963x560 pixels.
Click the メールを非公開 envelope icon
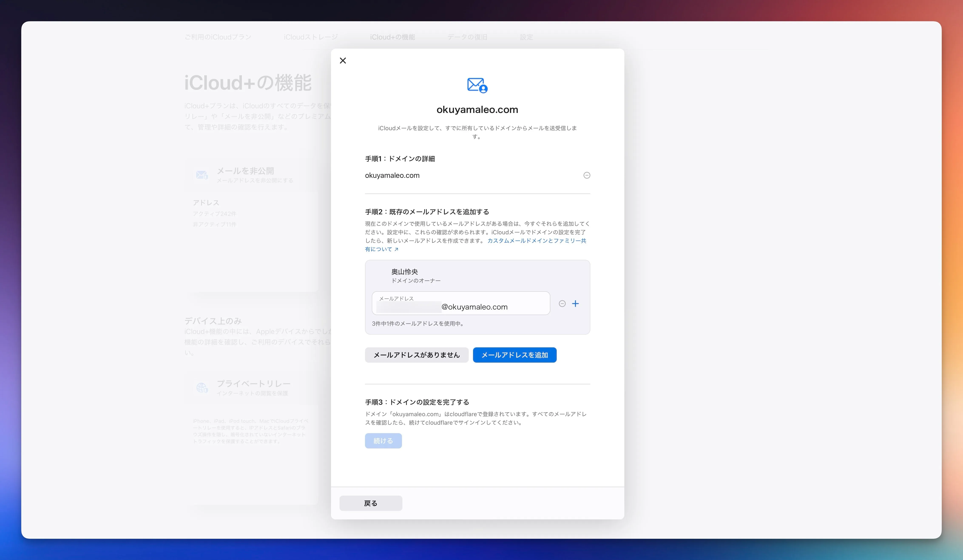(202, 174)
